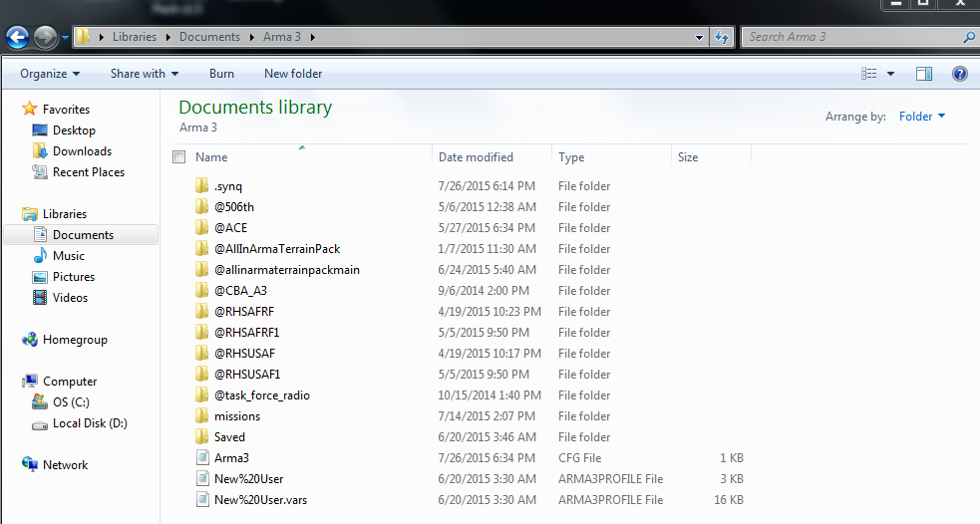Select Network in the navigation pane
The image size is (980, 524).
[x=65, y=465]
